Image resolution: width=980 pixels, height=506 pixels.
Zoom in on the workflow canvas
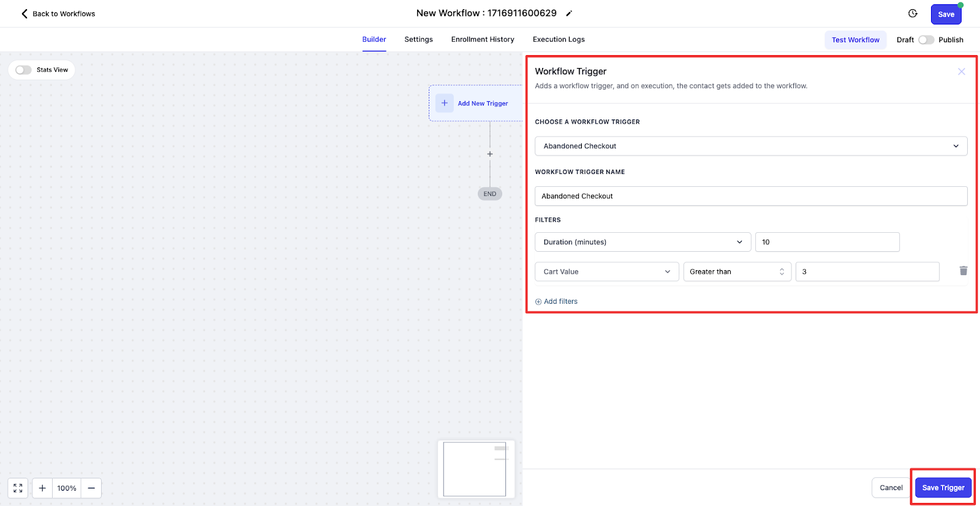(x=42, y=488)
